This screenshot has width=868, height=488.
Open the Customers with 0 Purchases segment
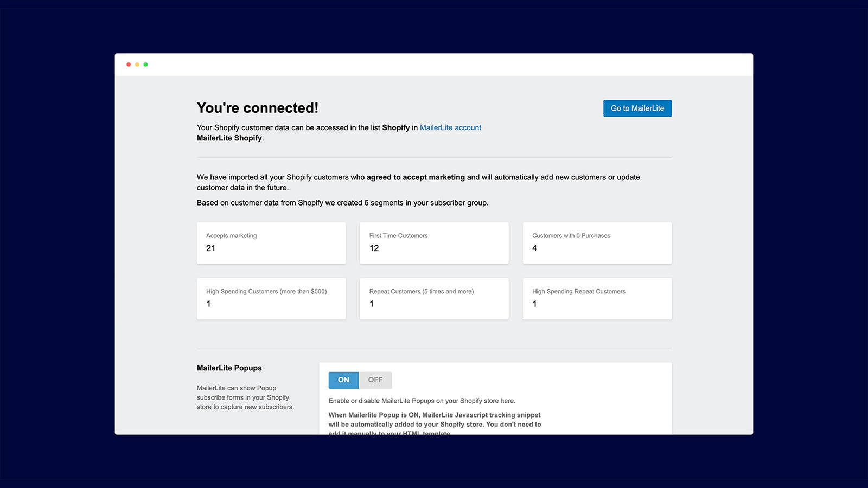tap(597, 242)
